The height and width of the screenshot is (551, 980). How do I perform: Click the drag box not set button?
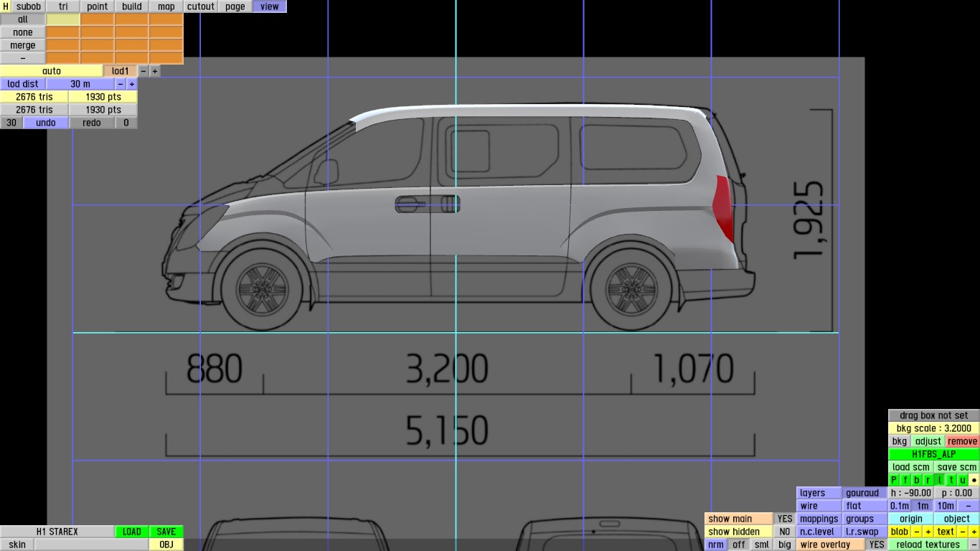[934, 415]
